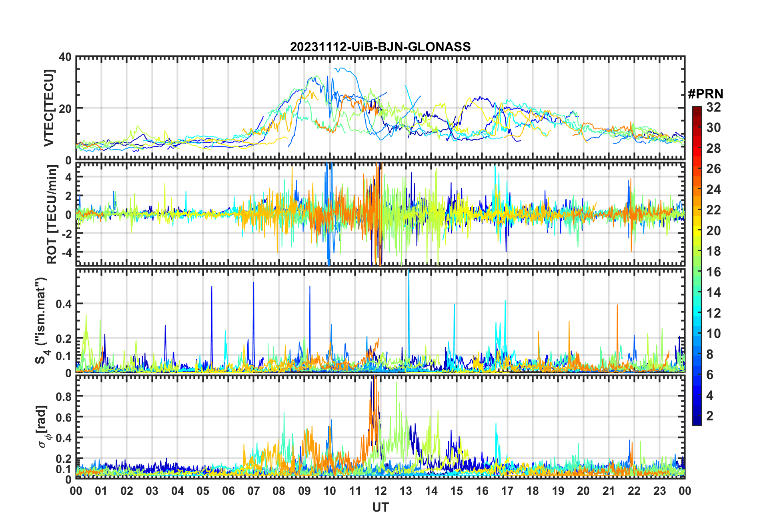Click colorbar tick label 4
The image size is (761, 532).
tap(710, 396)
